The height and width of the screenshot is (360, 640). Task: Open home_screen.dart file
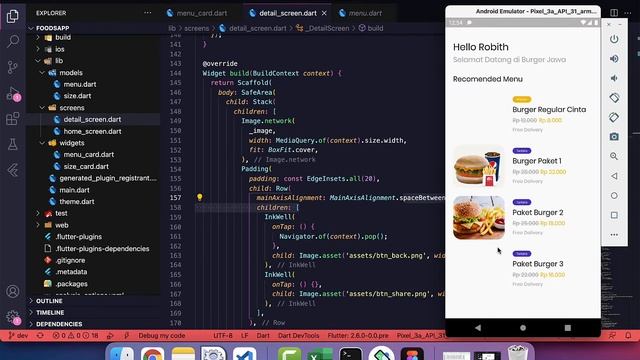tap(92, 131)
